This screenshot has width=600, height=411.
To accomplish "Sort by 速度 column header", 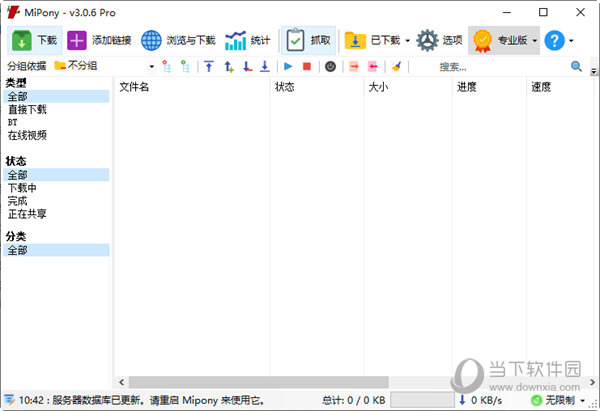I will (x=562, y=87).
